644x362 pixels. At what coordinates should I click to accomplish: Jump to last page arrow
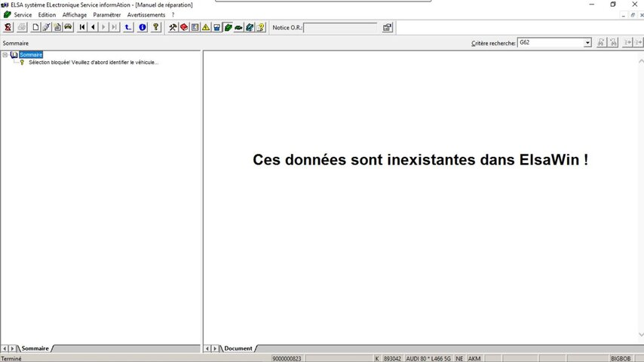point(114,28)
